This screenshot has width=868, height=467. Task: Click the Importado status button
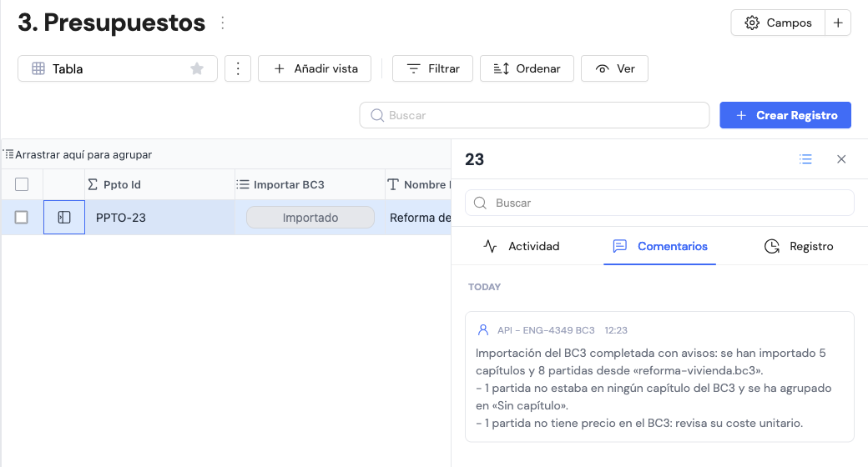(310, 218)
